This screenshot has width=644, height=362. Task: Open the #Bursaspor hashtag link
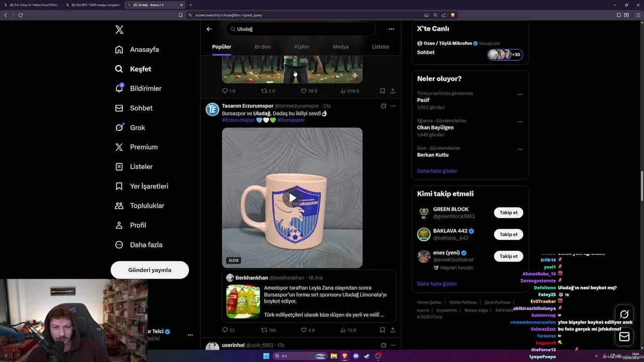point(291,120)
